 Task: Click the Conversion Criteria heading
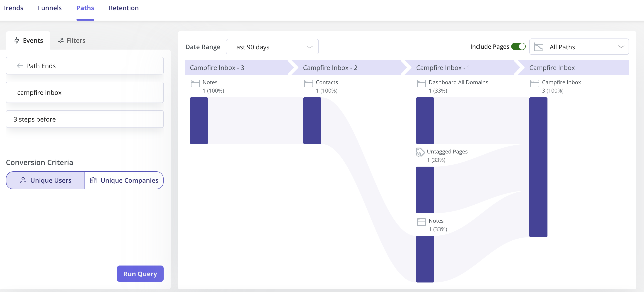point(39,162)
